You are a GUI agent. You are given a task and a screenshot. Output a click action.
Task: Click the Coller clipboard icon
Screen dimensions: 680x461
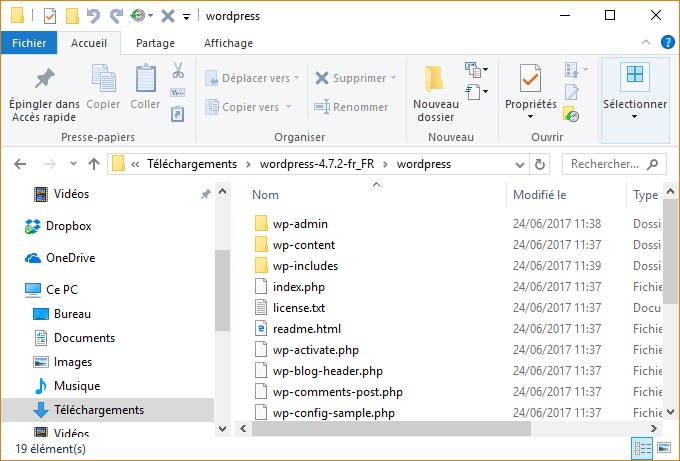[145, 79]
